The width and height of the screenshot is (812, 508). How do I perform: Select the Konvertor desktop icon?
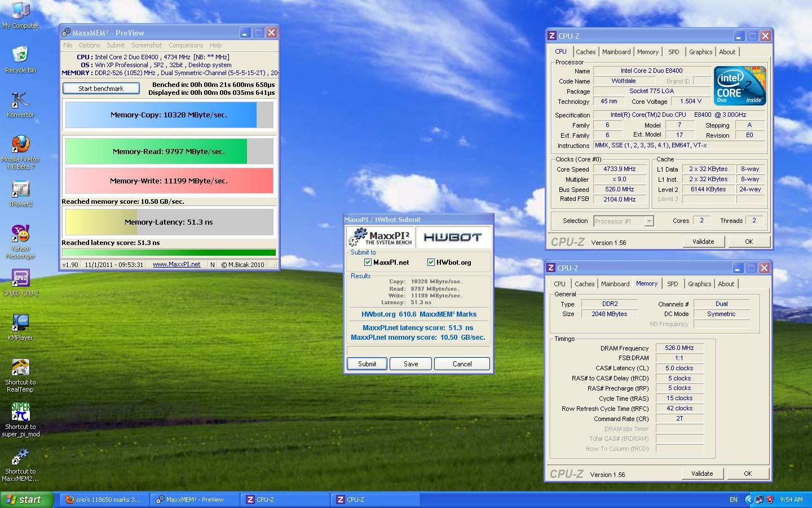[x=20, y=104]
